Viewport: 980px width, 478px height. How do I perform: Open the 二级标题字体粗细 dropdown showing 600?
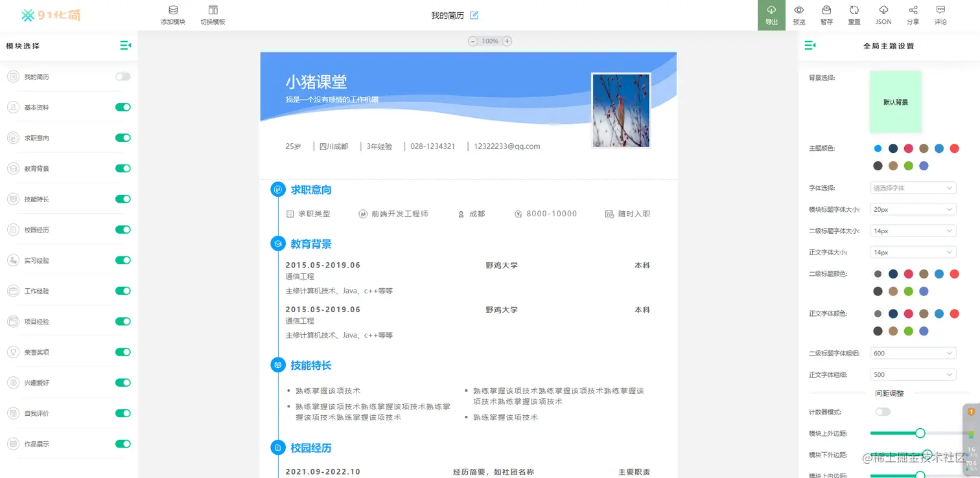pos(913,353)
